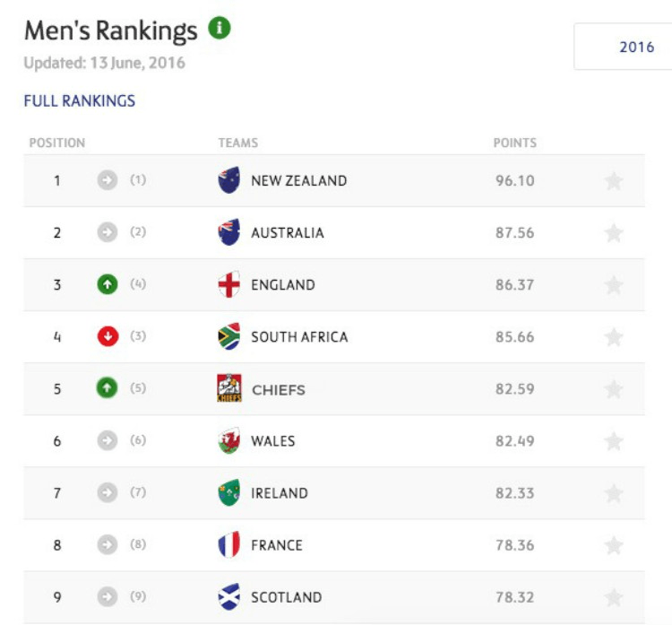Viewport: 672px width, 625px height.
Task: Click the POINTS column header
Action: [x=515, y=143]
